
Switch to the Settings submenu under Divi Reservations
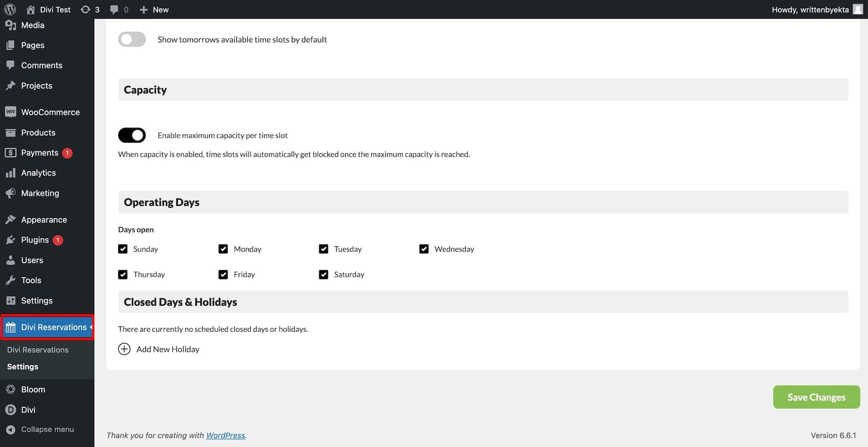[x=22, y=366]
